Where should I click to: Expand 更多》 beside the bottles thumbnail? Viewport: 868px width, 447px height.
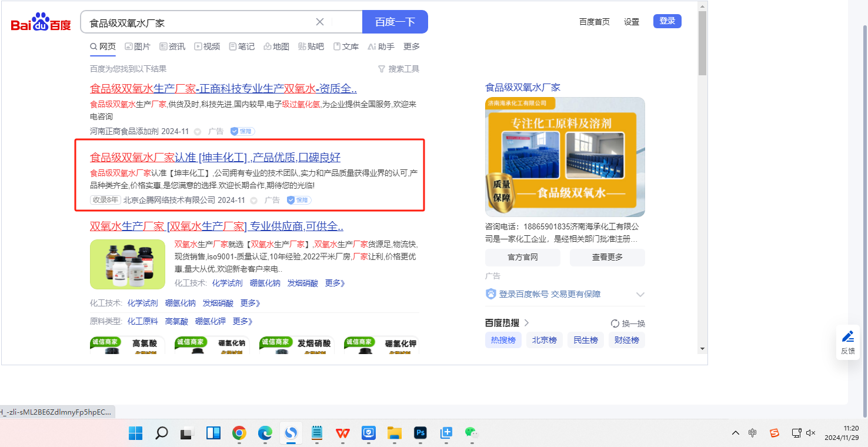coord(335,283)
